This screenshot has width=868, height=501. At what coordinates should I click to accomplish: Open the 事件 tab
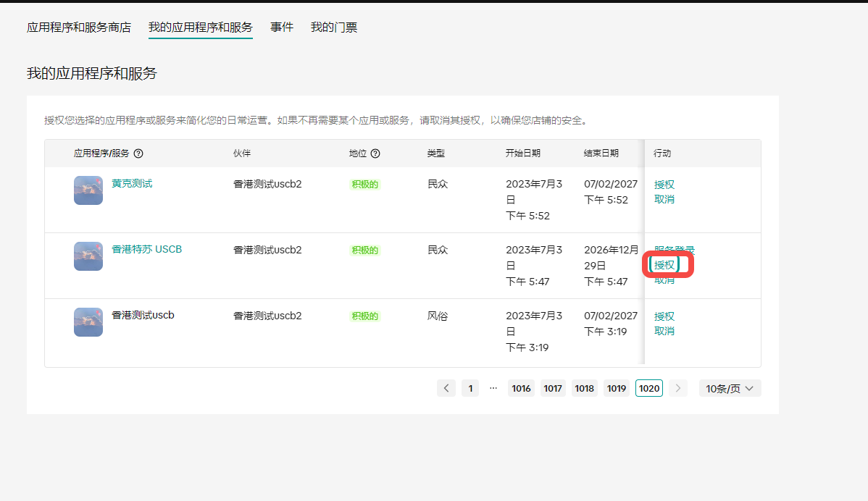click(x=282, y=28)
